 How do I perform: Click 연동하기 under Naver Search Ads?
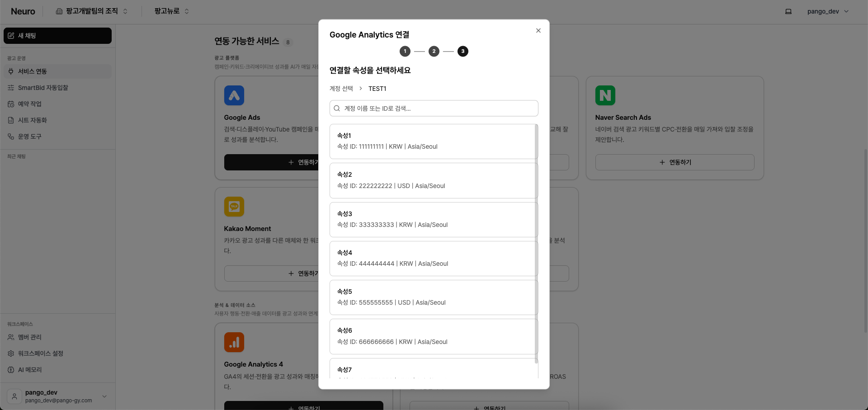[x=675, y=162]
